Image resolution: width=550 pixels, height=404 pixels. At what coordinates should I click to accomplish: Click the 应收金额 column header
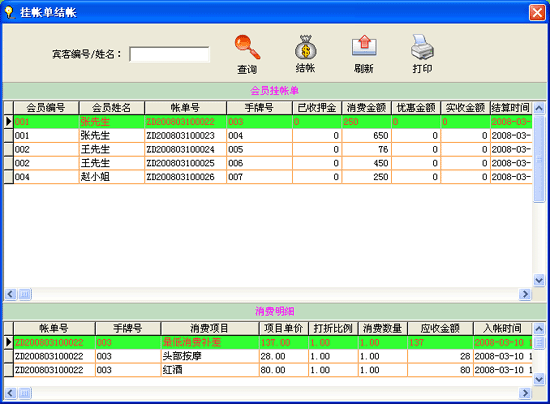pyautogui.click(x=440, y=328)
